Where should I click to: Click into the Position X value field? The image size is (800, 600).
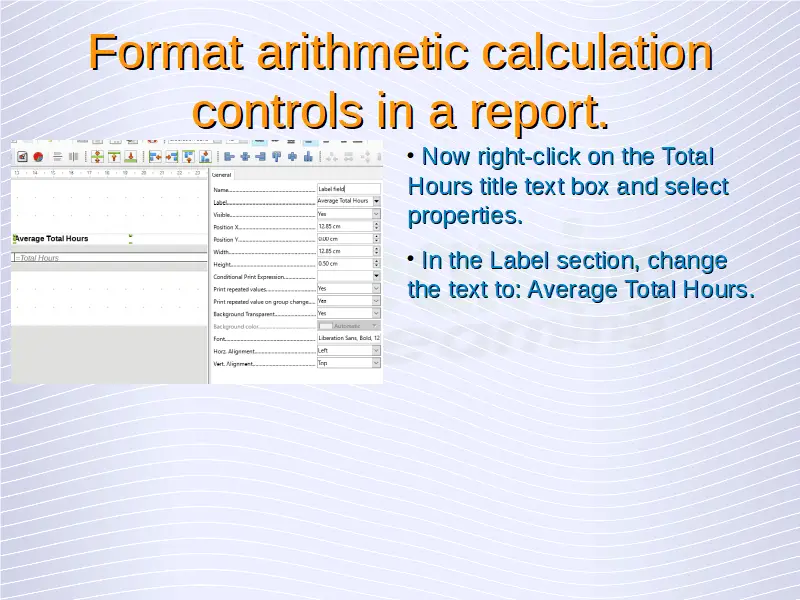click(344, 226)
